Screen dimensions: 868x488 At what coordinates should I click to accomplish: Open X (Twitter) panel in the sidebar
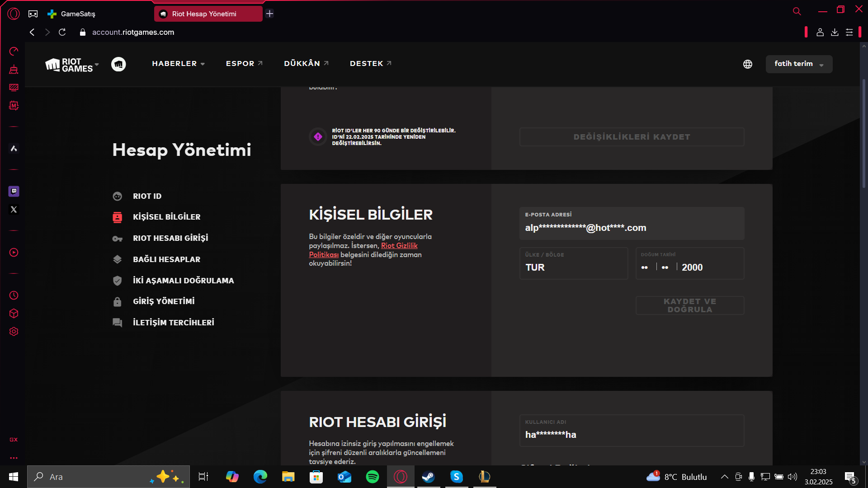pos(14,209)
